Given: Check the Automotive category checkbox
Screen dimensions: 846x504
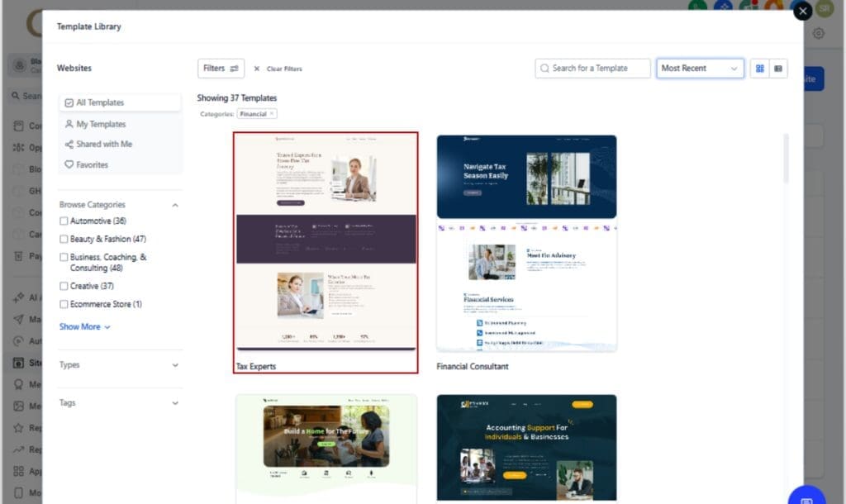Looking at the screenshot, I should pos(64,221).
